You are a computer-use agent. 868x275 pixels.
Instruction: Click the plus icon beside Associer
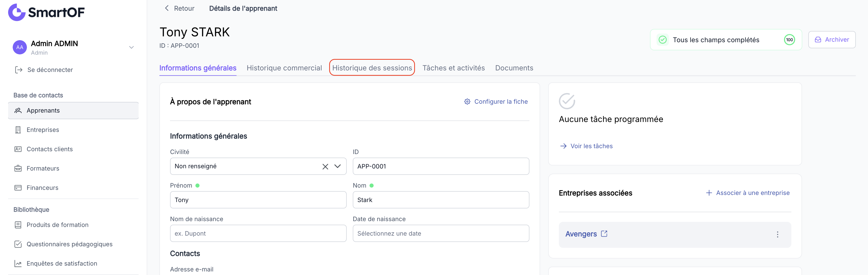(709, 193)
